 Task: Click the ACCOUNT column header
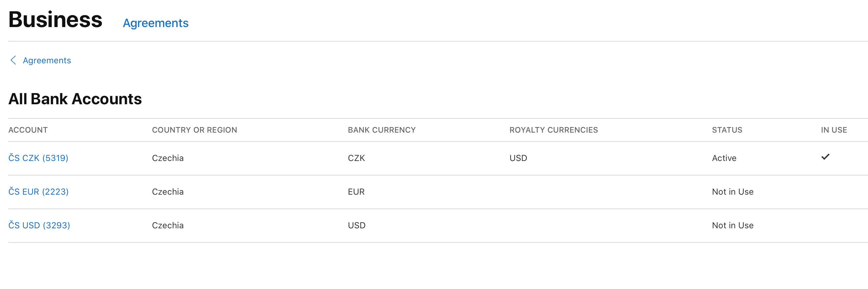click(28, 130)
